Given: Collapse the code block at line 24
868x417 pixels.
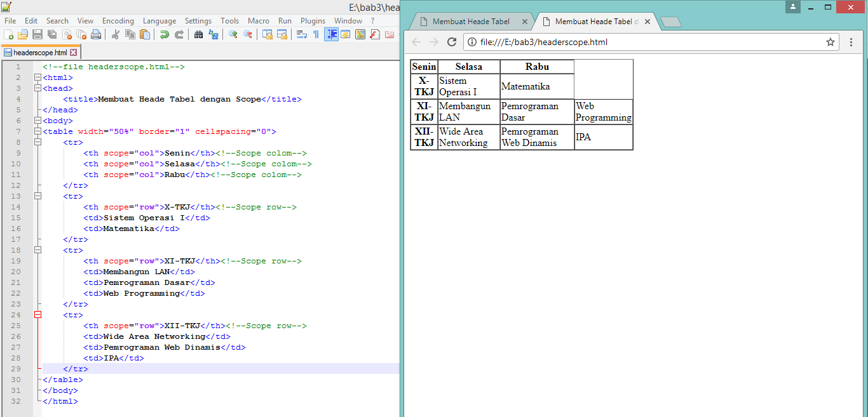Looking at the screenshot, I should [37, 314].
